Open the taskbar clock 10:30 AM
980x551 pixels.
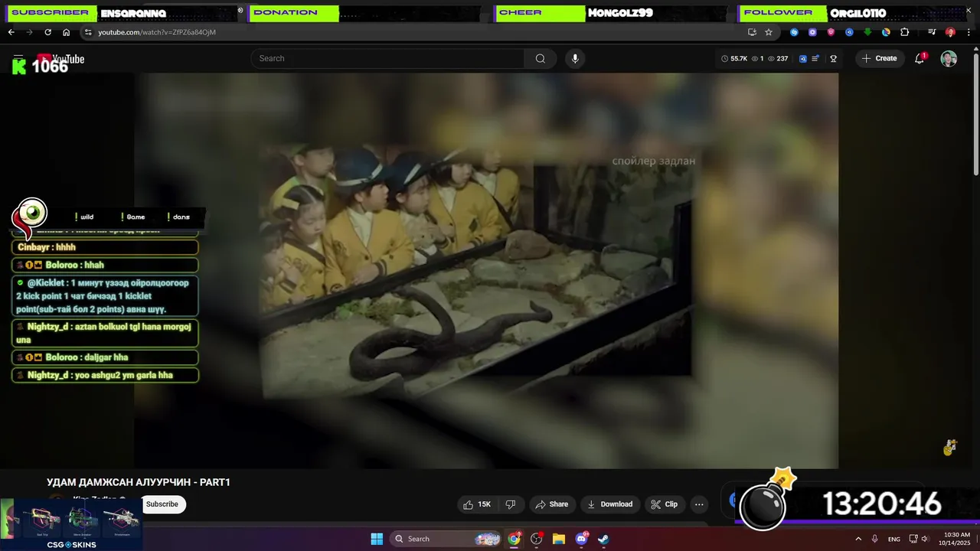[x=956, y=539]
